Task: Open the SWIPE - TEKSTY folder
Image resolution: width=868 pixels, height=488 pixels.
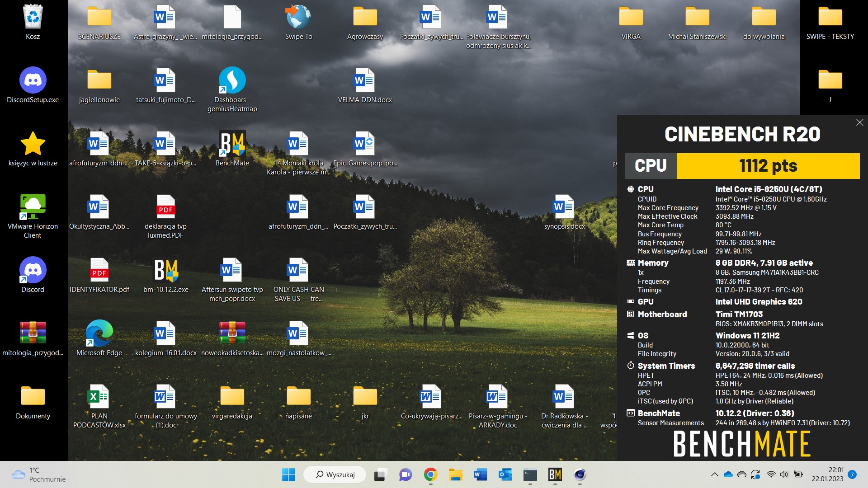Action: (830, 17)
